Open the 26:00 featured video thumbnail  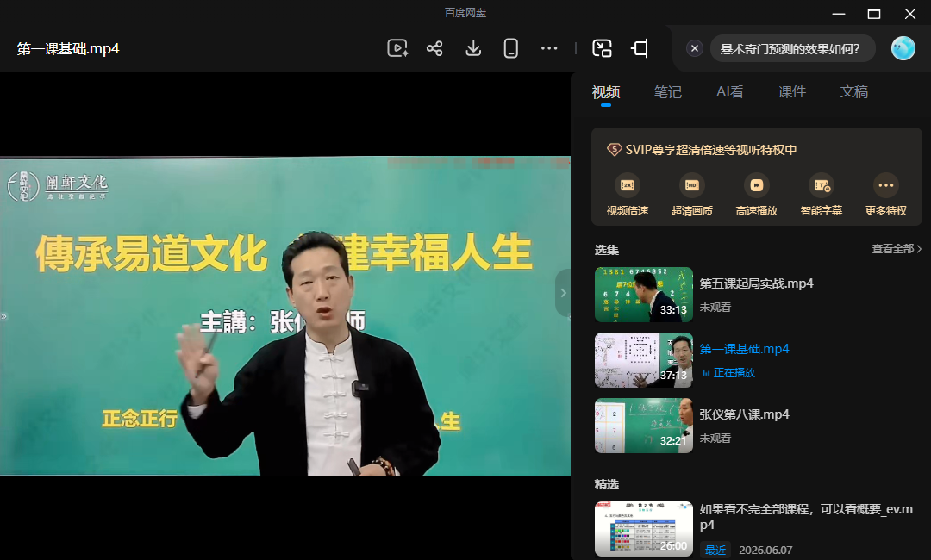644,529
